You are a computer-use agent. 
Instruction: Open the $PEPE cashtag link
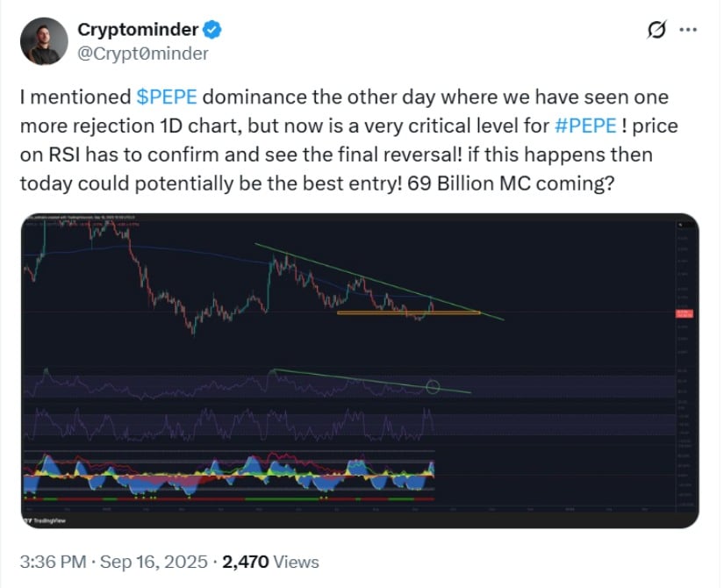click(167, 97)
